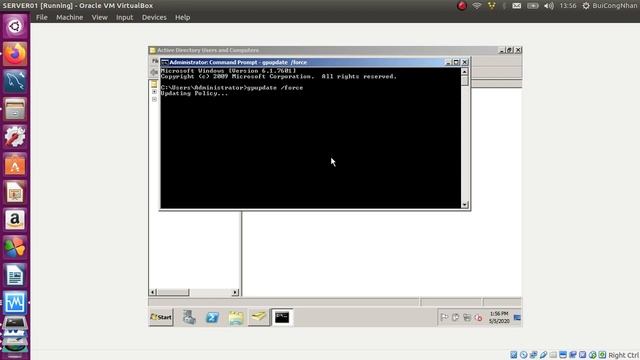Viewport: 640px width, 360px height.
Task: Open the Files manager in the dock
Action: pos(15,109)
